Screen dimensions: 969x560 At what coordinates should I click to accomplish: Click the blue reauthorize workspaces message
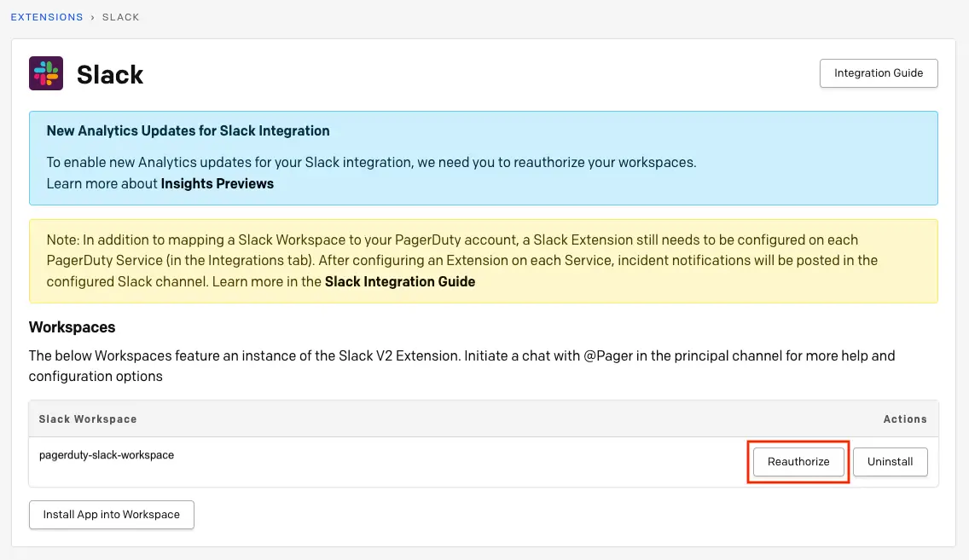tap(371, 162)
